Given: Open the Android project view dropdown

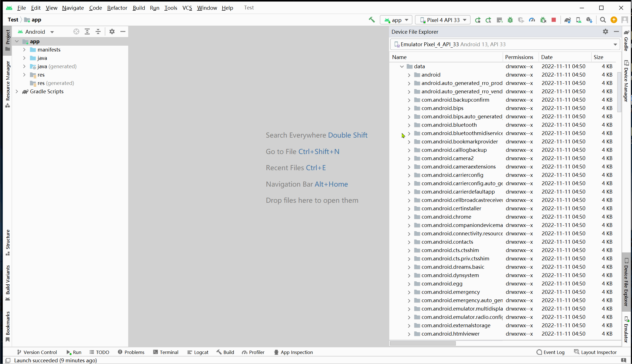Looking at the screenshot, I should click(36, 32).
